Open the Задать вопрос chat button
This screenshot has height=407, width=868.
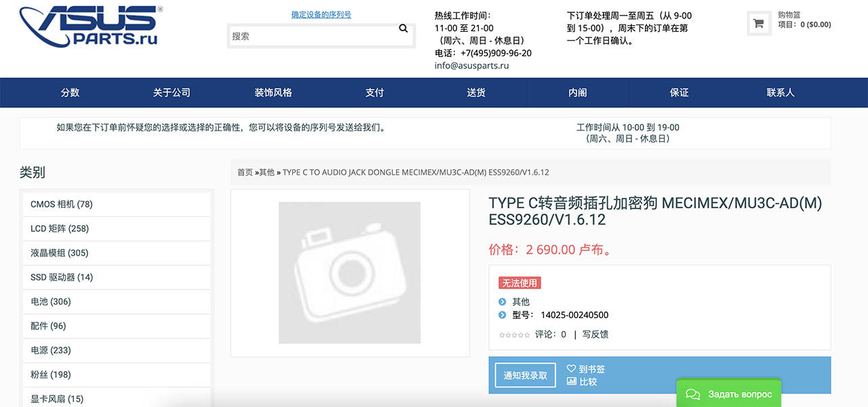(729, 394)
